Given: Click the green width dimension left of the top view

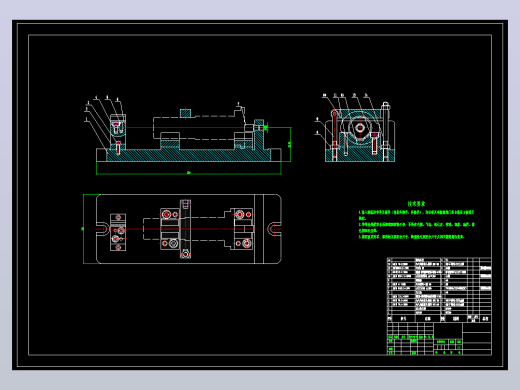Looking at the screenshot, I should (x=83, y=229).
